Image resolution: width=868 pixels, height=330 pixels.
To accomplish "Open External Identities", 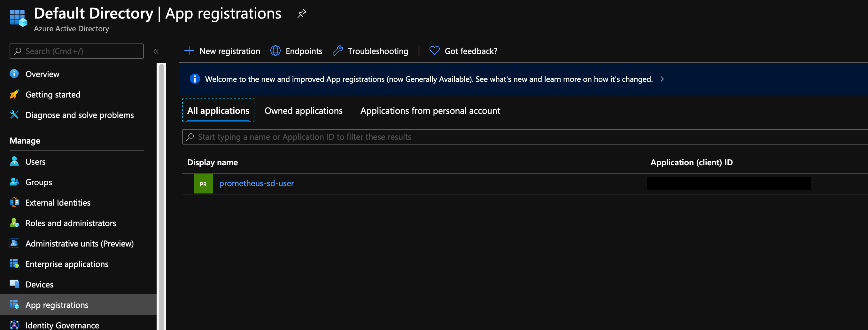I will pyautogui.click(x=58, y=203).
